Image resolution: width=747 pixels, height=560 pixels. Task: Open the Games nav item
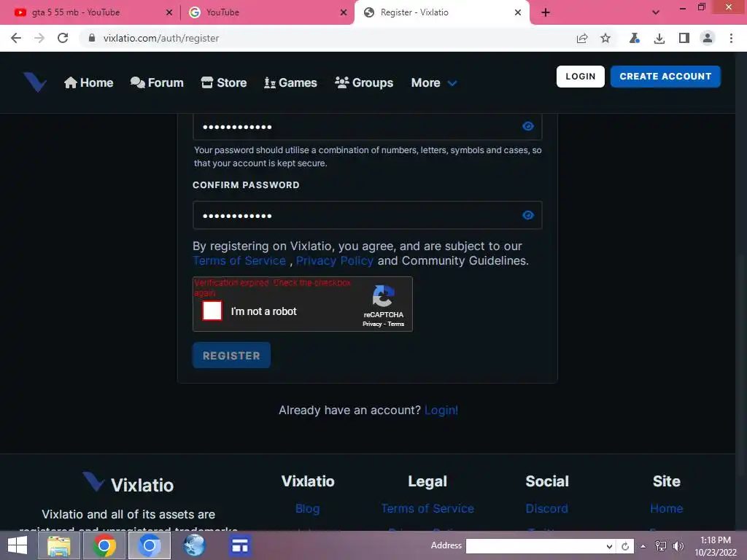pos(290,83)
